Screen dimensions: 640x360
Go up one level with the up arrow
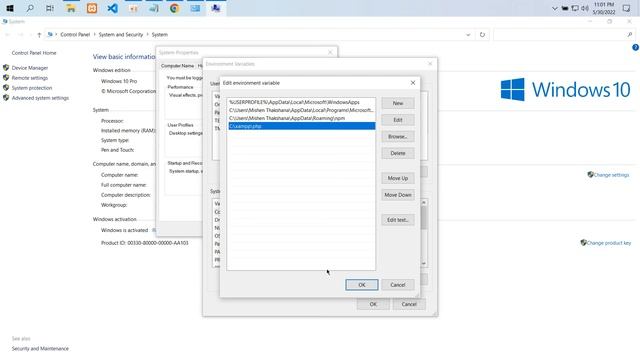39,35
